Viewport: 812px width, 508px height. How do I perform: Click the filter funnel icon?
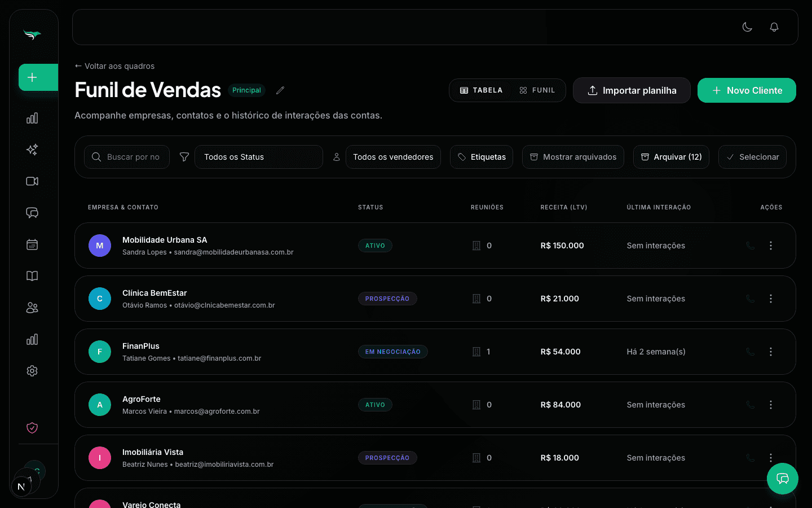(x=184, y=157)
